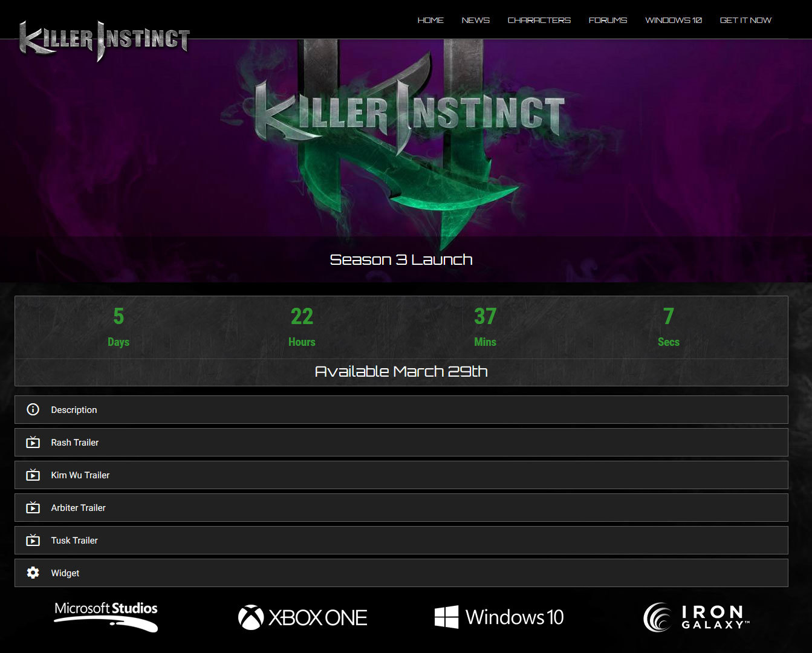Image resolution: width=812 pixels, height=653 pixels.
Task: Click the video icon beside Kim Wu Trailer
Action: [33, 475]
